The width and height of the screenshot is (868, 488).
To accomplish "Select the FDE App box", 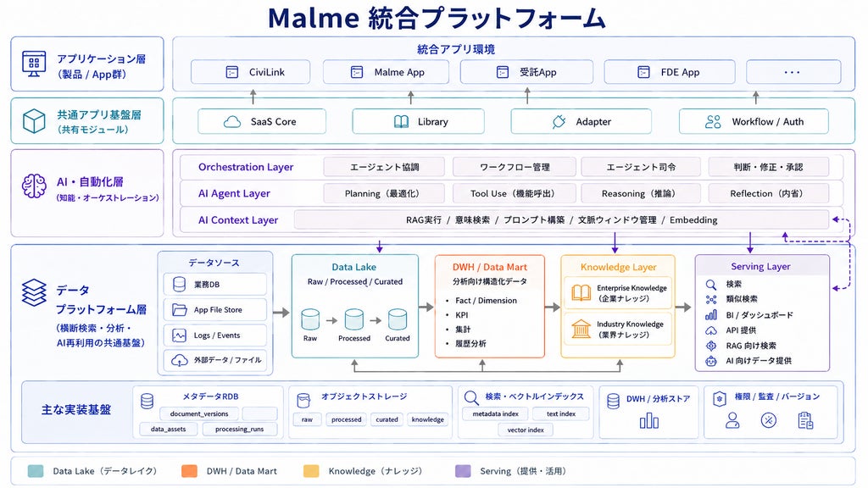I will pos(670,73).
